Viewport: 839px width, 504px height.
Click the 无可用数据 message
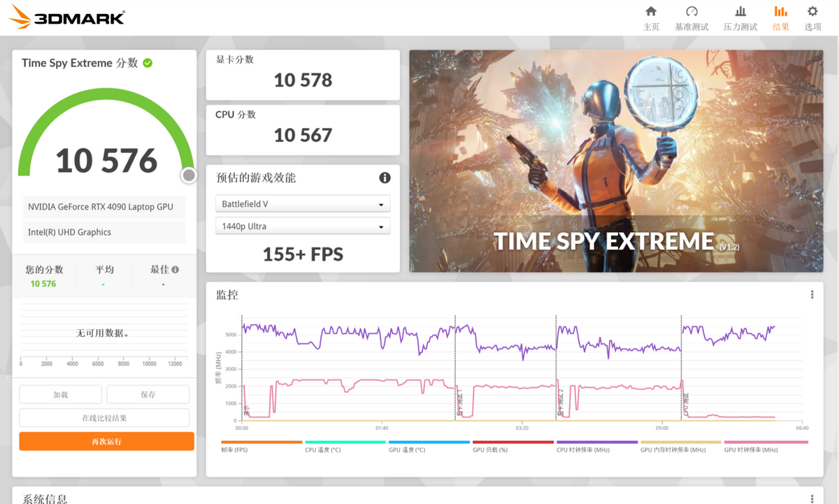point(103,333)
